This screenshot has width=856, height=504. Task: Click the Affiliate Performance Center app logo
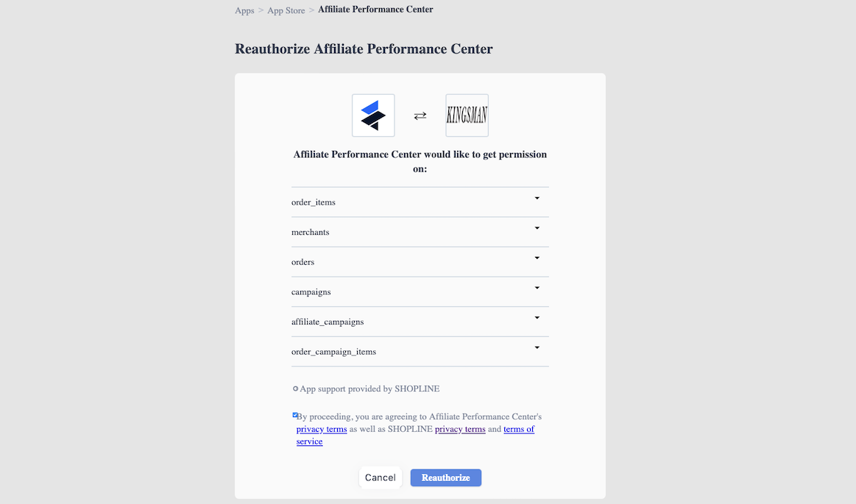(373, 115)
